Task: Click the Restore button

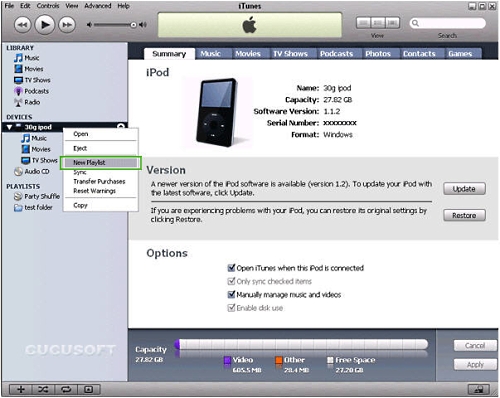Action: point(464,215)
